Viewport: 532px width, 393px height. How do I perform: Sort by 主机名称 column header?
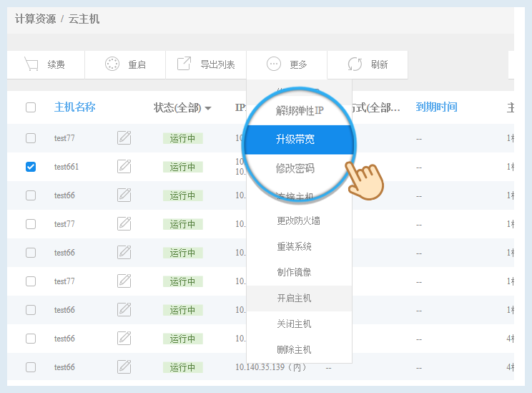(75, 107)
